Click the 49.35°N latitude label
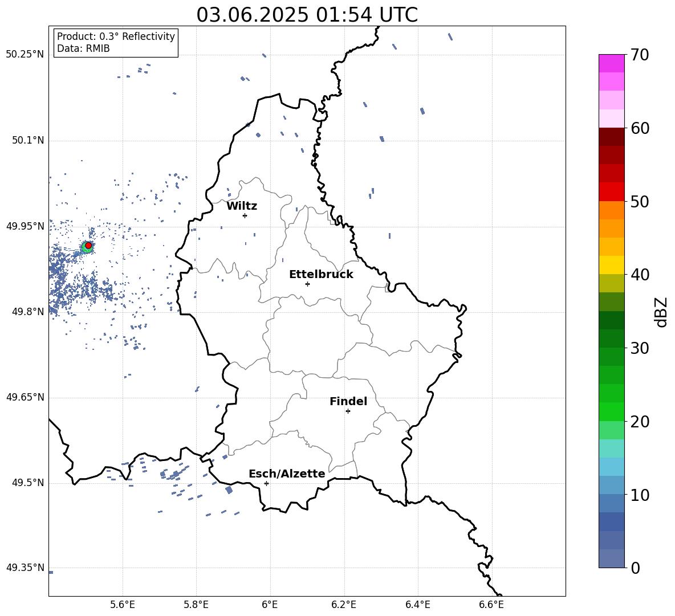 (x=25, y=568)
